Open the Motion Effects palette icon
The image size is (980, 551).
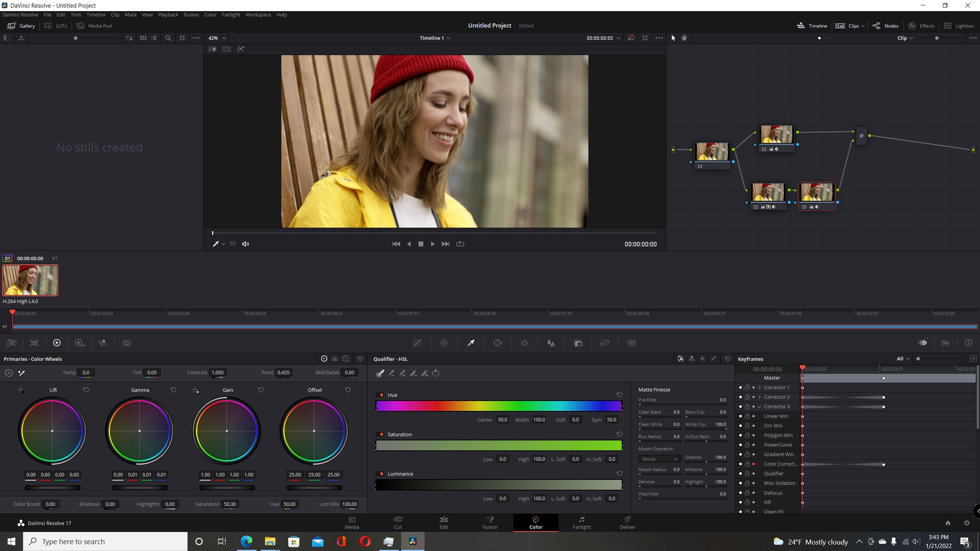pyautogui.click(x=126, y=343)
